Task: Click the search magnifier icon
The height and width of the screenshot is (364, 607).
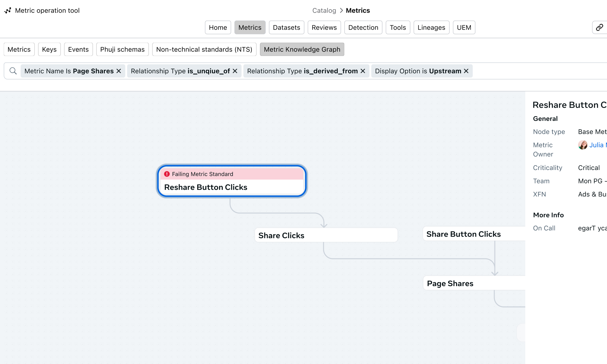Action: pos(13,71)
